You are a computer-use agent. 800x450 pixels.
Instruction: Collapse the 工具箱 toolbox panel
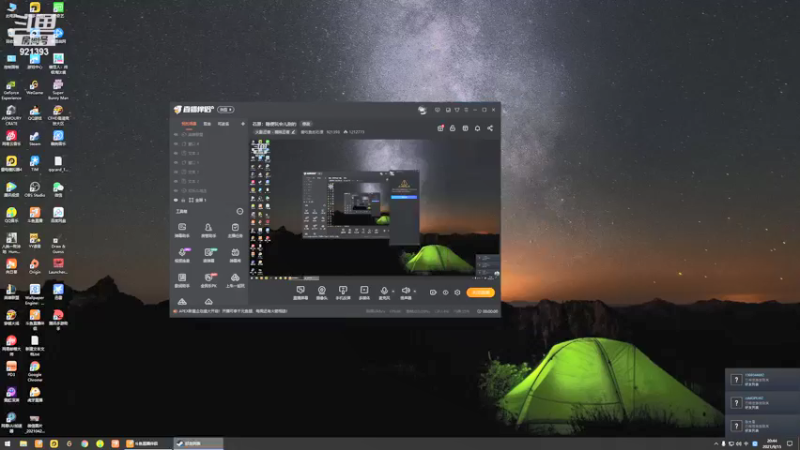(240, 211)
